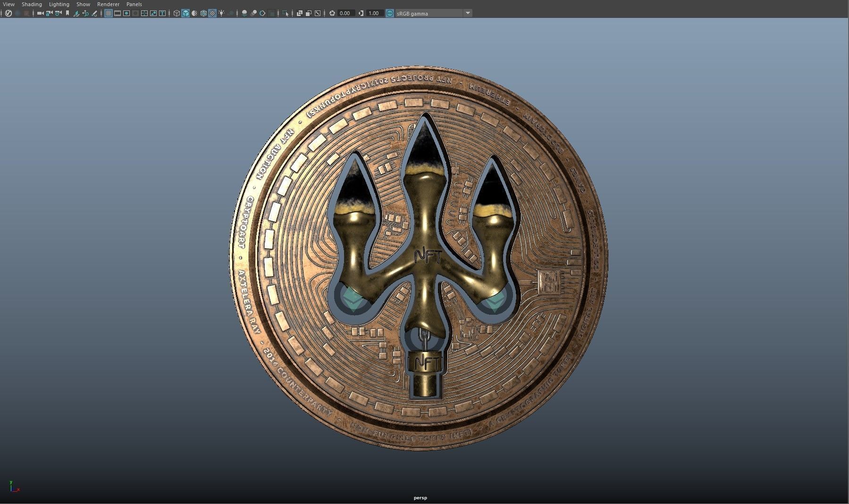Toggle the Textured display icon
The height and width of the screenshot is (504, 849).
(x=212, y=13)
